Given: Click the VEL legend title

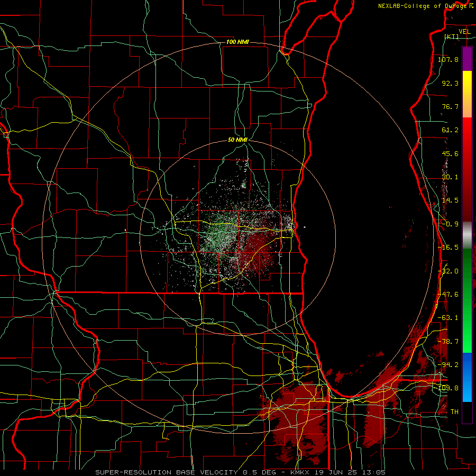Looking at the screenshot, I should [x=464, y=32].
